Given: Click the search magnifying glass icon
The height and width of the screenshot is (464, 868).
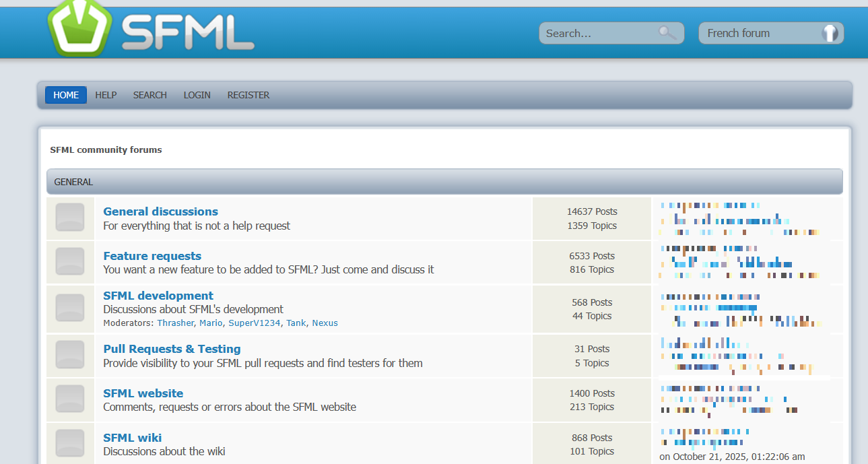Looking at the screenshot, I should 667,33.
